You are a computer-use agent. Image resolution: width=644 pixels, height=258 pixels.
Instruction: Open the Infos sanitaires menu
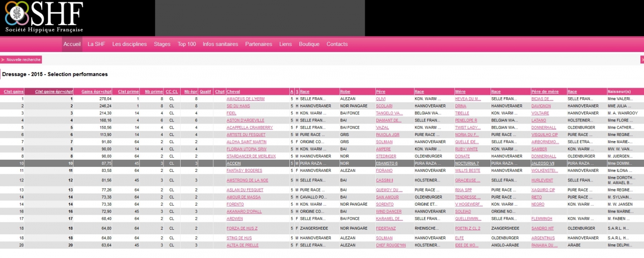220,44
